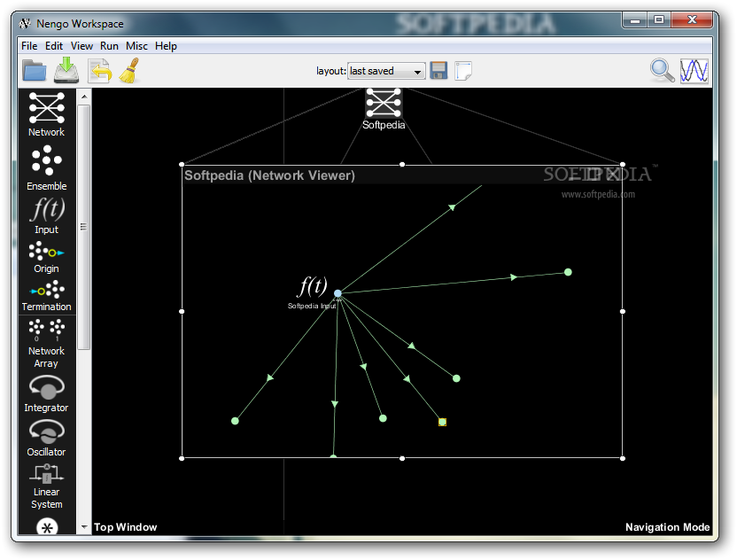The height and width of the screenshot is (560, 737).
Task: Click the sidebar scrollbar up arrow
Action: click(x=84, y=97)
